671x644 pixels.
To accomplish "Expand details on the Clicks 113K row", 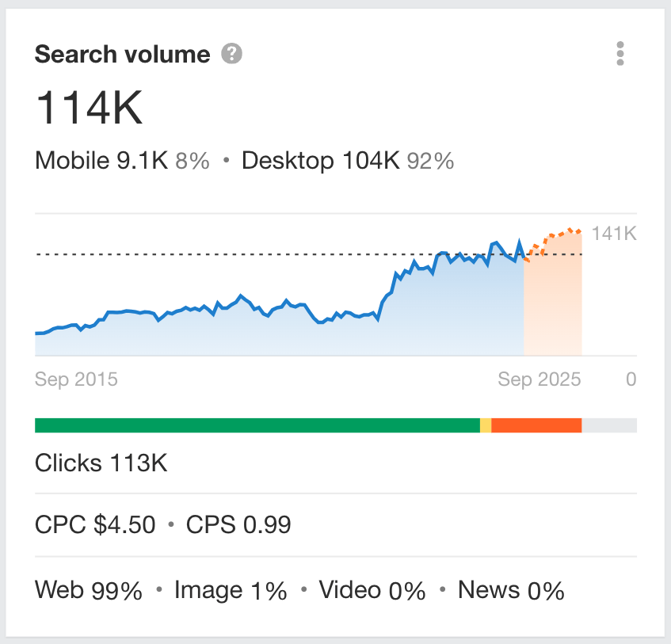I will tap(100, 463).
